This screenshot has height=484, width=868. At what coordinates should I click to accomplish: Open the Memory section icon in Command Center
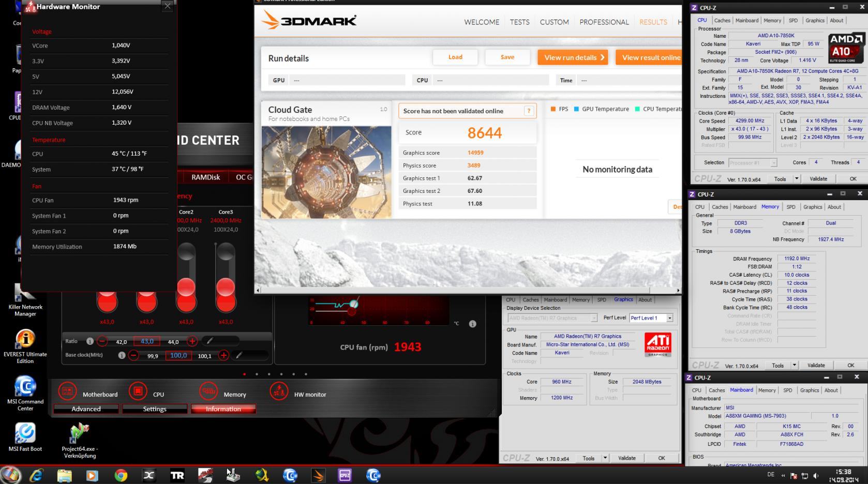[208, 391]
